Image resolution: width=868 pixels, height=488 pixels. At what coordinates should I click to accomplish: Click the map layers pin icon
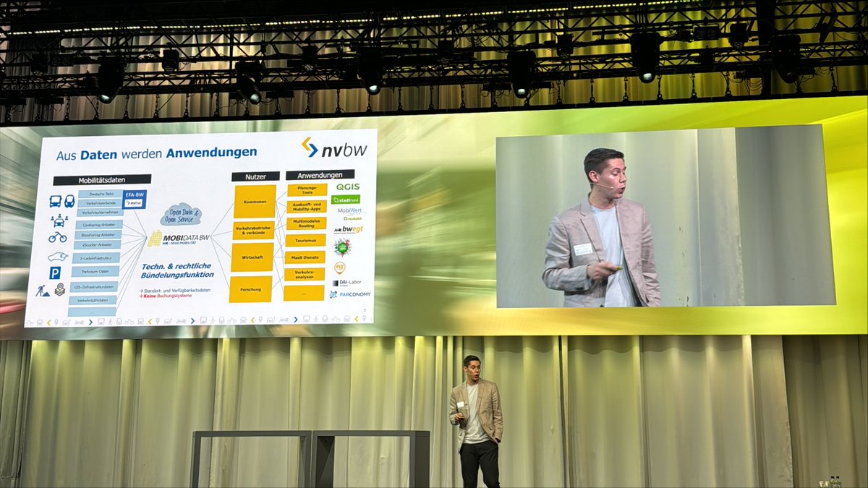point(60,289)
